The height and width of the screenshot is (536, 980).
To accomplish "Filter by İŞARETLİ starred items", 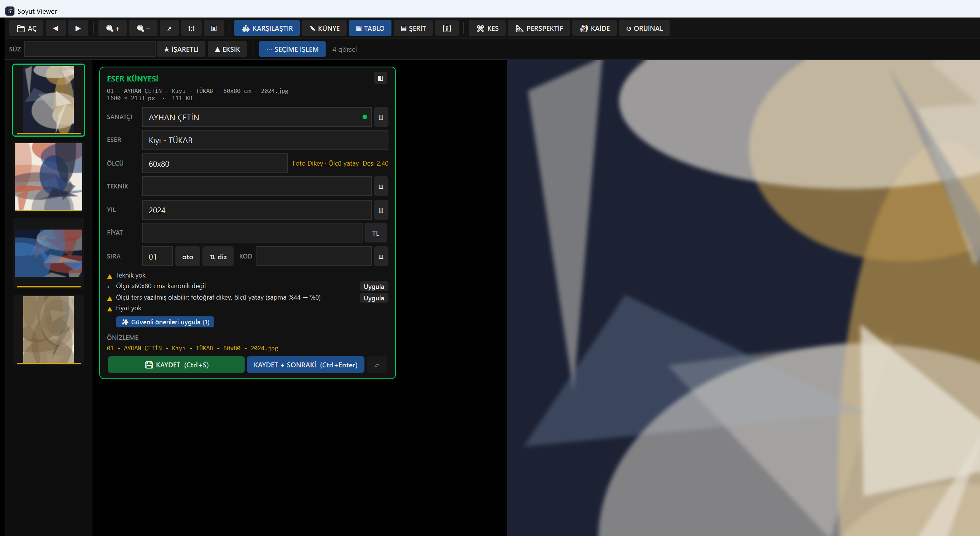I will pyautogui.click(x=181, y=49).
